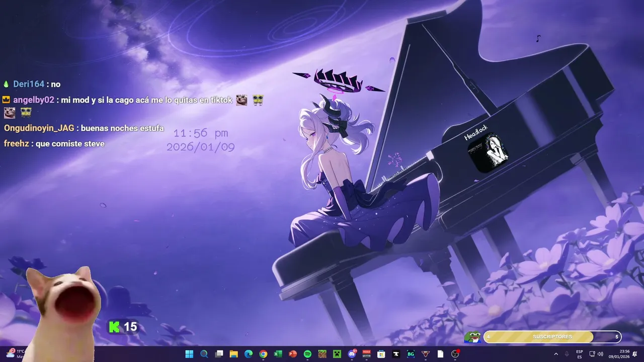This screenshot has width=644, height=362.
Task: Open Voicemeeter from the taskbar
Action: (x=367, y=354)
